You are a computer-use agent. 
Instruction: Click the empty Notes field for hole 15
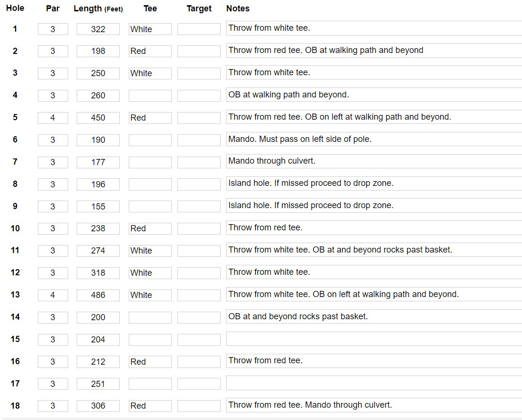(374, 339)
